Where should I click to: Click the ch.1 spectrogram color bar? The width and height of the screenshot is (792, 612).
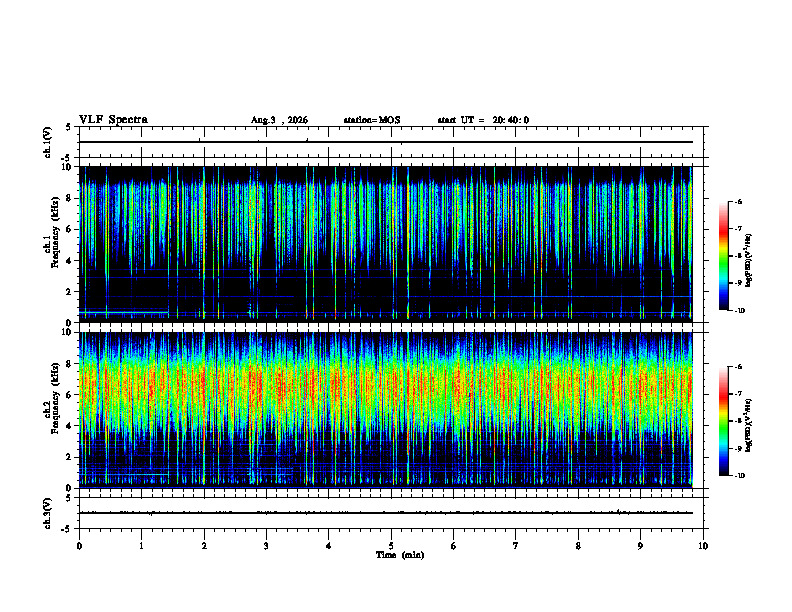click(723, 256)
